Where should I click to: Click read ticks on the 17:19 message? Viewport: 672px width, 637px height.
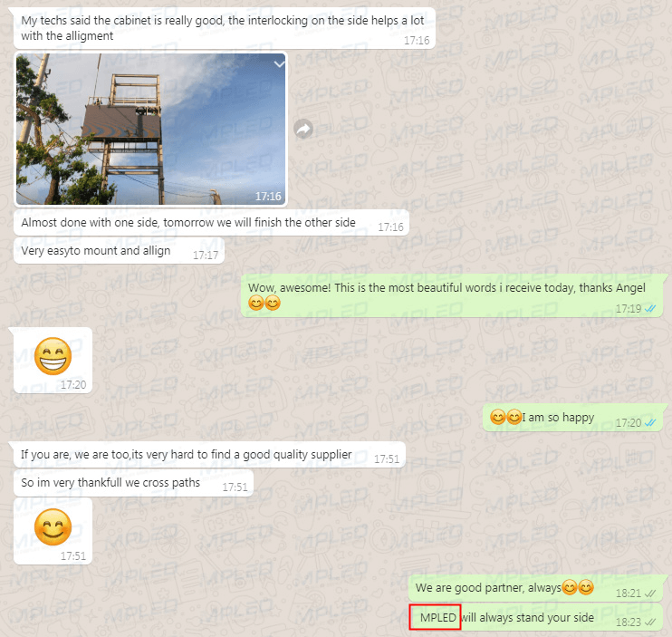click(x=650, y=309)
